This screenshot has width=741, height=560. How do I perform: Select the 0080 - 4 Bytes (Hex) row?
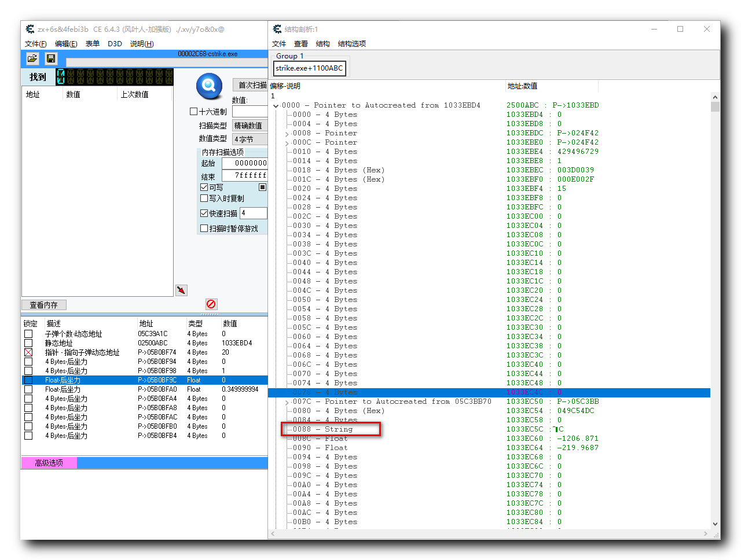tap(339, 411)
